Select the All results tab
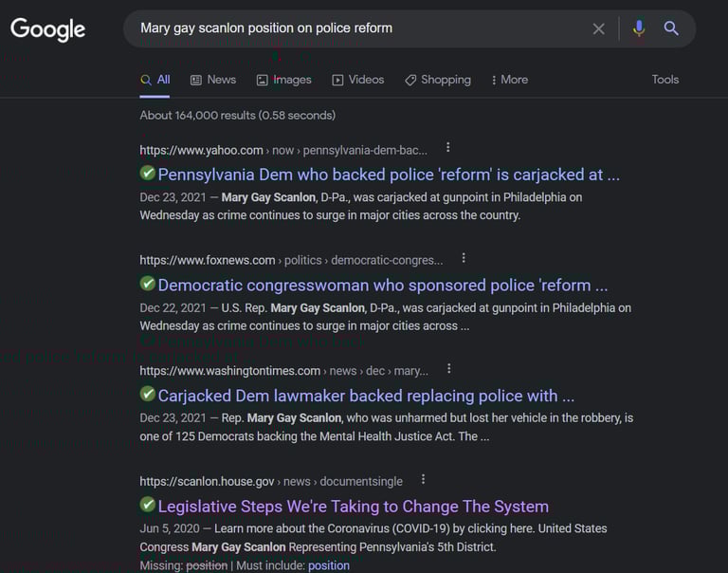Viewport: 728px width, 573px height. (155, 80)
